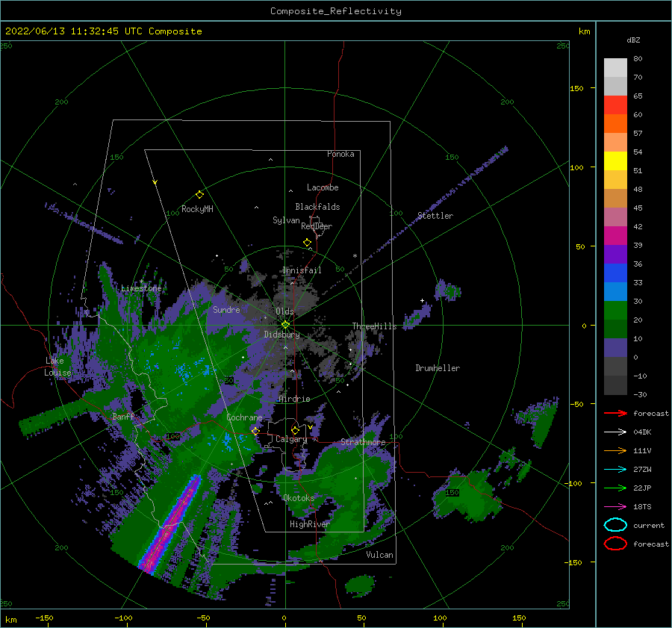Click the yellow radar site diamond at Olds

pyautogui.click(x=285, y=325)
